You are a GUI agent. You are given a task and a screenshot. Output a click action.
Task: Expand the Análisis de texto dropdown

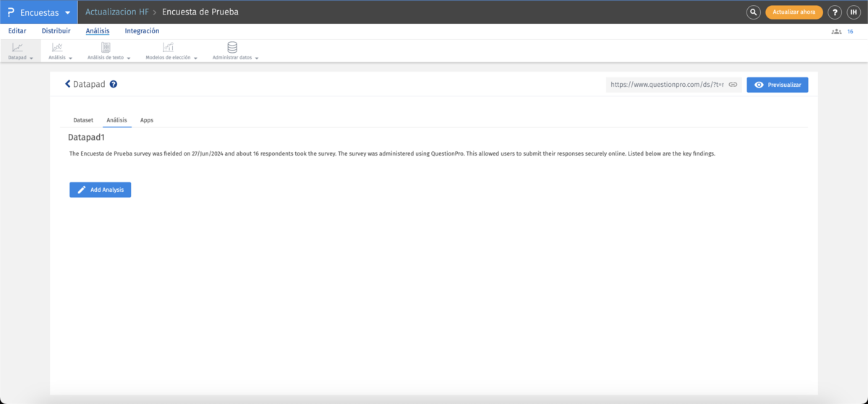click(x=129, y=58)
